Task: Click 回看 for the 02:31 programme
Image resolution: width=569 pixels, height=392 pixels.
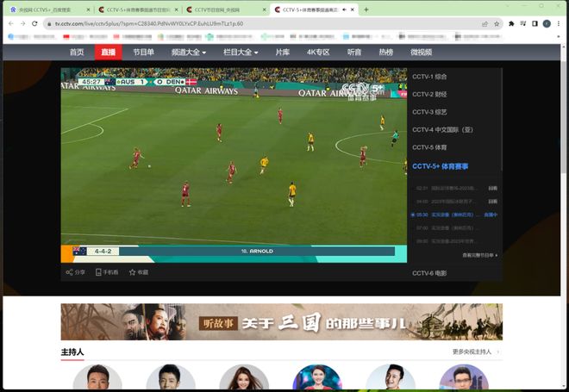Action: [492, 188]
